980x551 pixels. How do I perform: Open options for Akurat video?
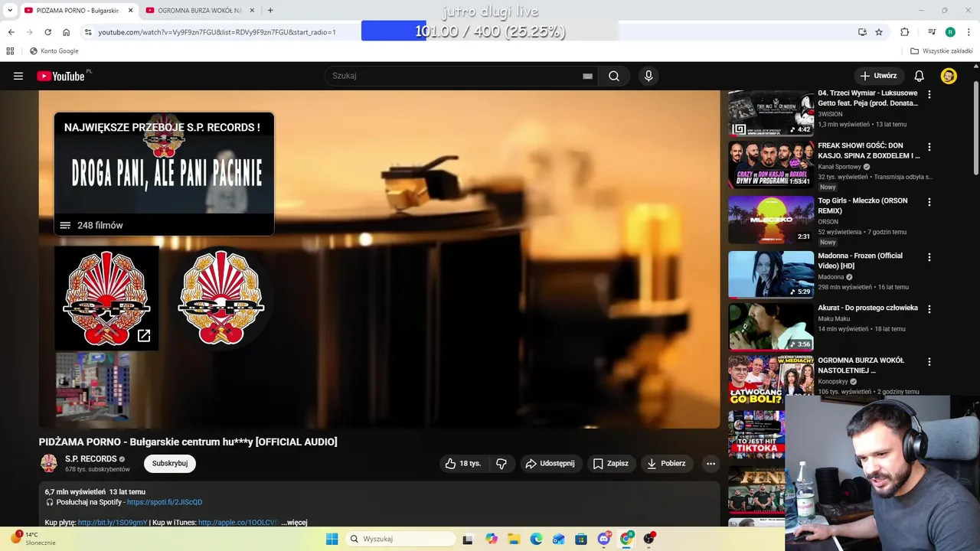tap(929, 309)
